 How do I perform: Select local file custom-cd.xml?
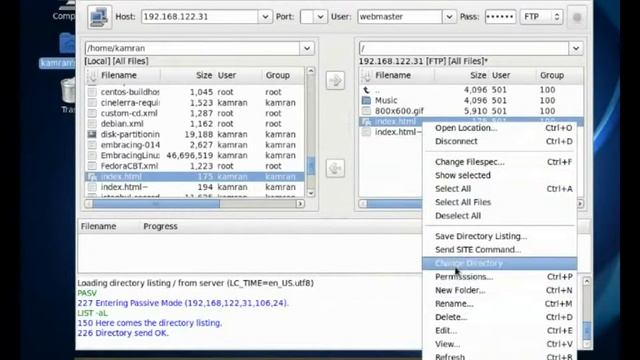point(195,113)
